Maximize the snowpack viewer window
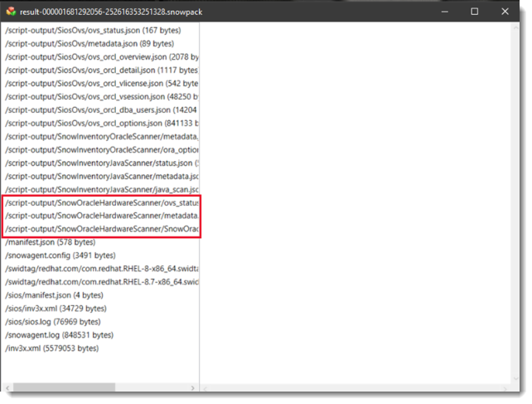Image resolution: width=532 pixels, height=404 pixels. pos(475,12)
